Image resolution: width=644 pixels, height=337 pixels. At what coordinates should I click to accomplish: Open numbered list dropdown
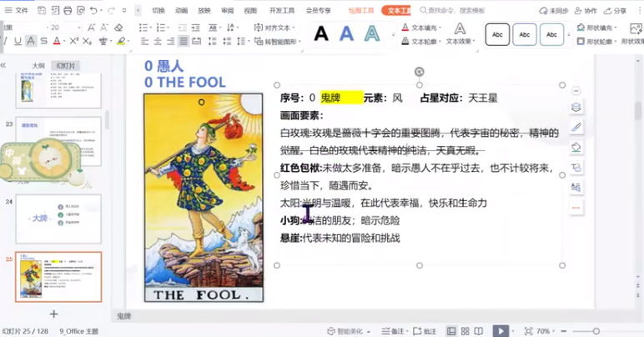point(168,28)
